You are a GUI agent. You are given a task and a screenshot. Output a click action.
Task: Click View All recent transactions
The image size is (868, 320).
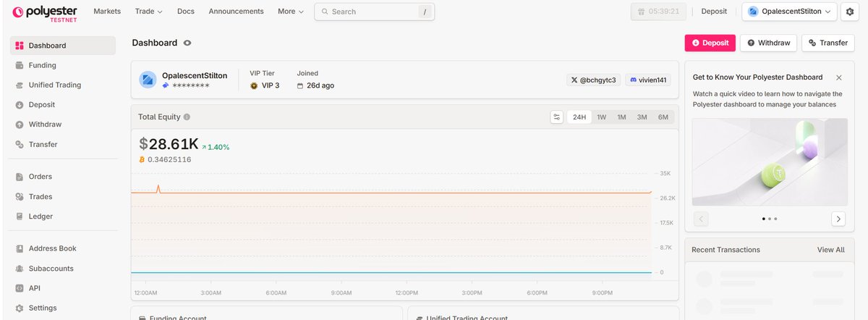(830, 250)
